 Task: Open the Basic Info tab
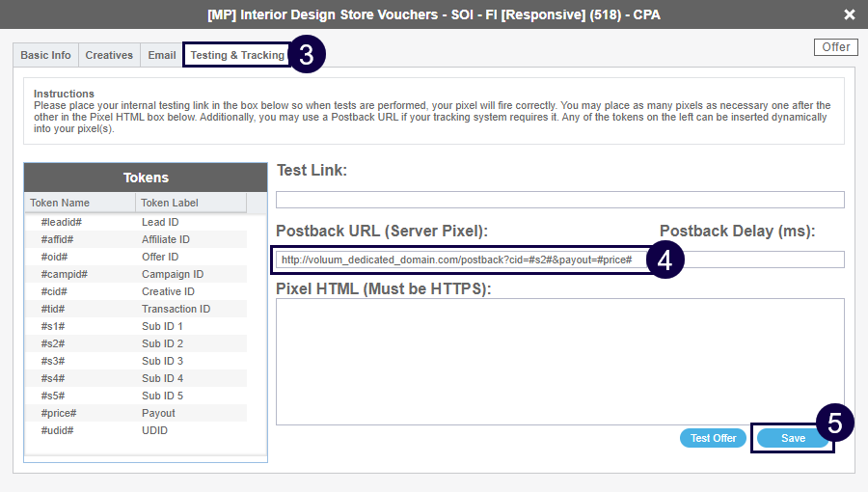45,55
